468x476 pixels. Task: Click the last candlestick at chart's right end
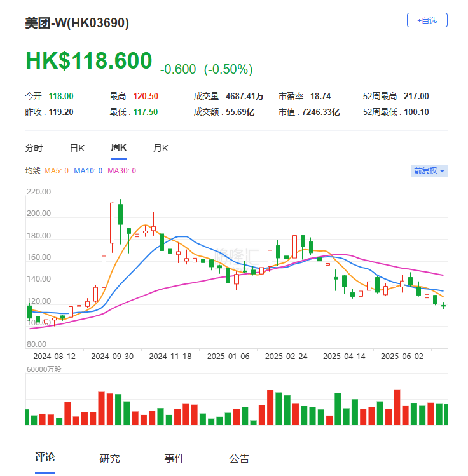444,306
